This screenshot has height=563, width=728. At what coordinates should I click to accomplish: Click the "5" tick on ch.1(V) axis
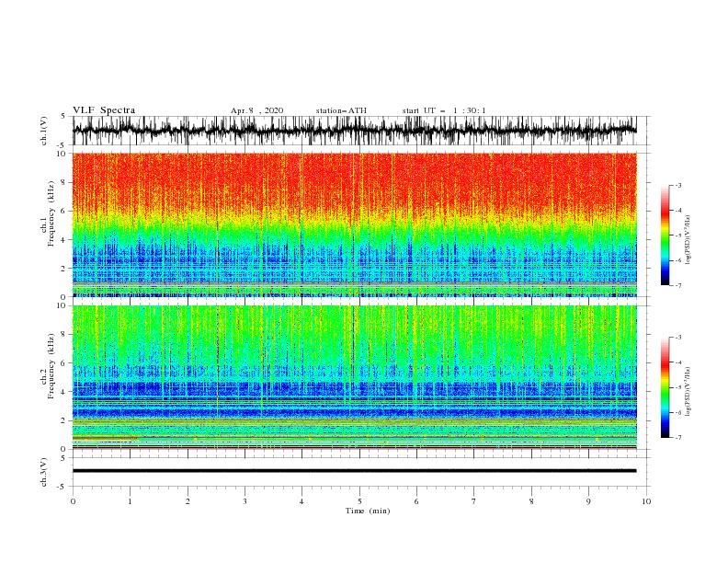pos(63,117)
